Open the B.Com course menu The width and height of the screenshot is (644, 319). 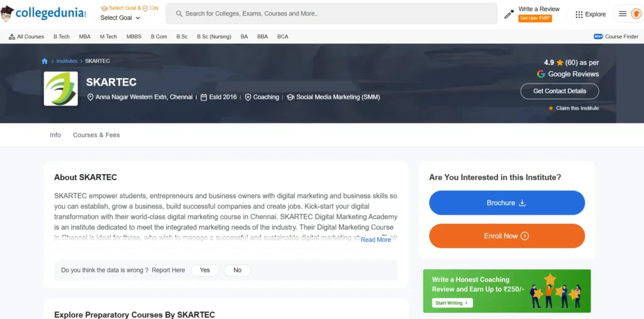point(159,36)
